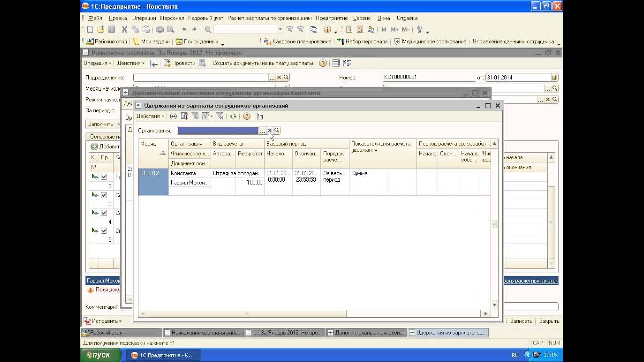Toggle checkbox in row 4 of background table
The image size is (644, 362).
coord(104,213)
